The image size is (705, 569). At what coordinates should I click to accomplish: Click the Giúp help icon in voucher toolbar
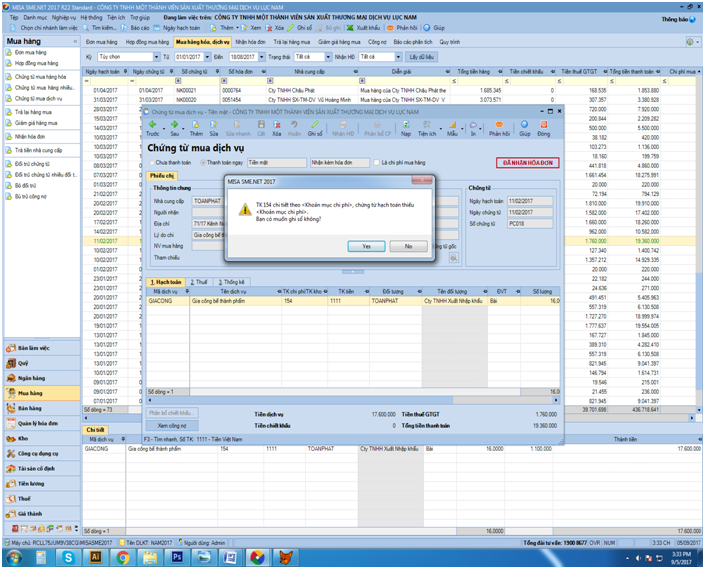(x=524, y=124)
